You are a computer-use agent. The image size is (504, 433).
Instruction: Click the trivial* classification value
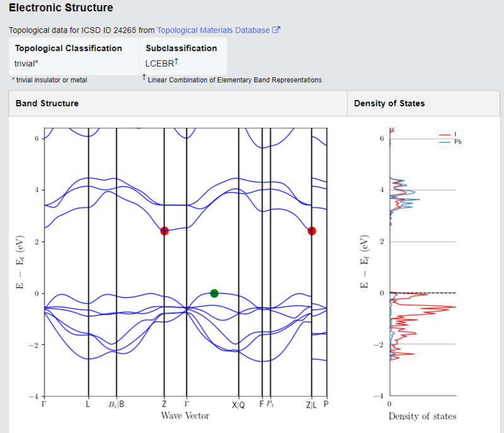(26, 64)
